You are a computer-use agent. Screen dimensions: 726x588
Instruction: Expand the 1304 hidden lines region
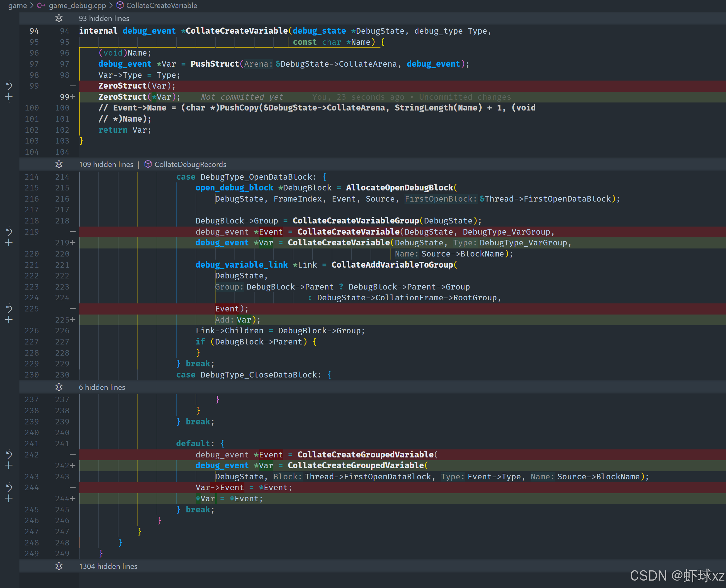point(59,566)
